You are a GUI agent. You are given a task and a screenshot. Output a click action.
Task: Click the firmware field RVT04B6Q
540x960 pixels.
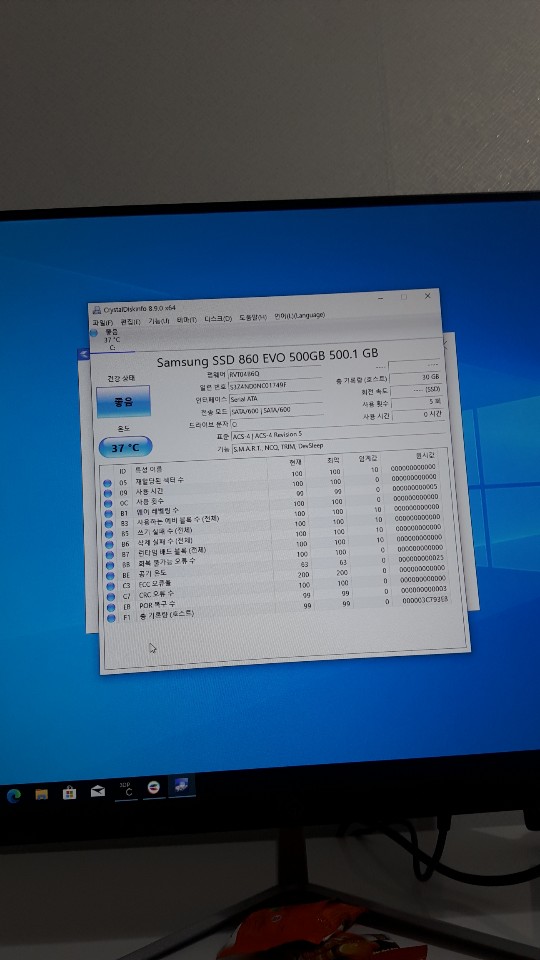pos(275,373)
